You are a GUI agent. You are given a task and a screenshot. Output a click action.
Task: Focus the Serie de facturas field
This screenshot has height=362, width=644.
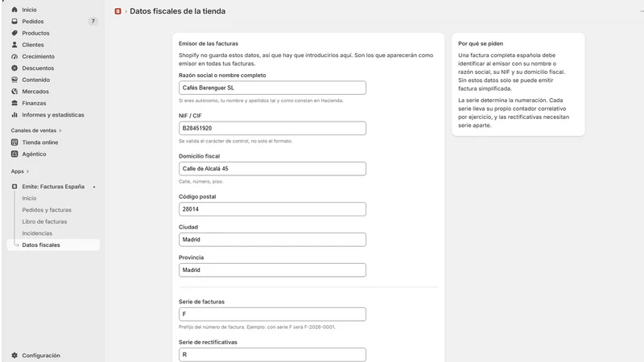272,315
